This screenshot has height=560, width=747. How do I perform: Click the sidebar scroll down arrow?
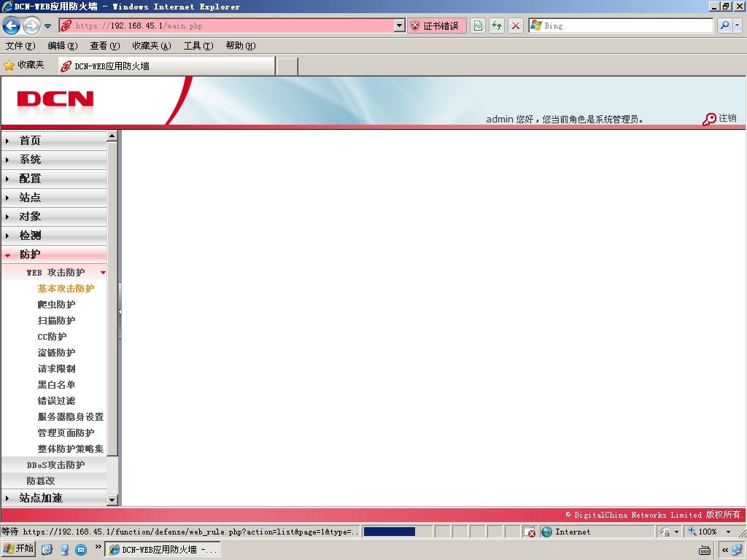click(x=112, y=500)
